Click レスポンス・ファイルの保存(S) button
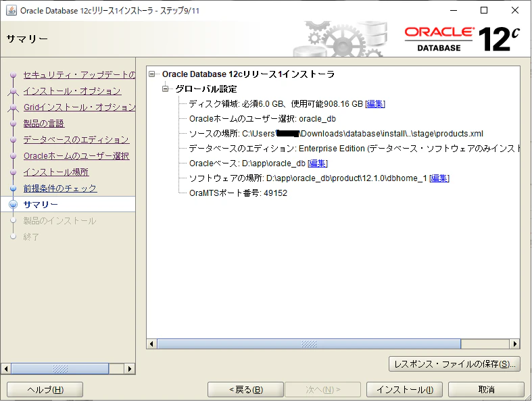 coord(454,364)
